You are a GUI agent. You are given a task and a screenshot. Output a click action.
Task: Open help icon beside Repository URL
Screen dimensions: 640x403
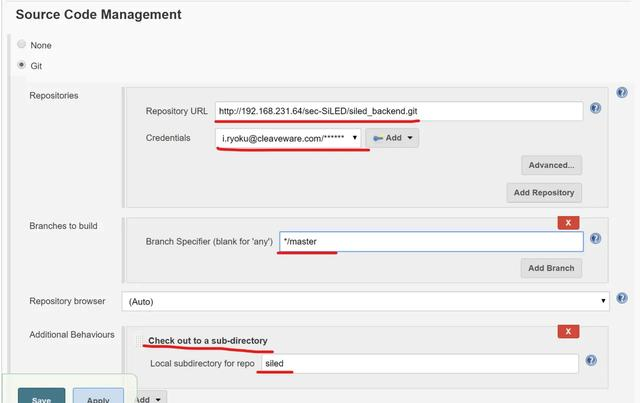pos(596,108)
